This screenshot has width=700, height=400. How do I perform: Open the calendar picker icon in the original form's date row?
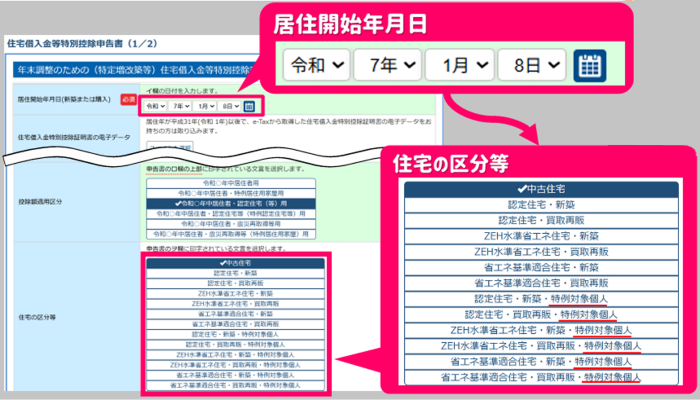249,106
